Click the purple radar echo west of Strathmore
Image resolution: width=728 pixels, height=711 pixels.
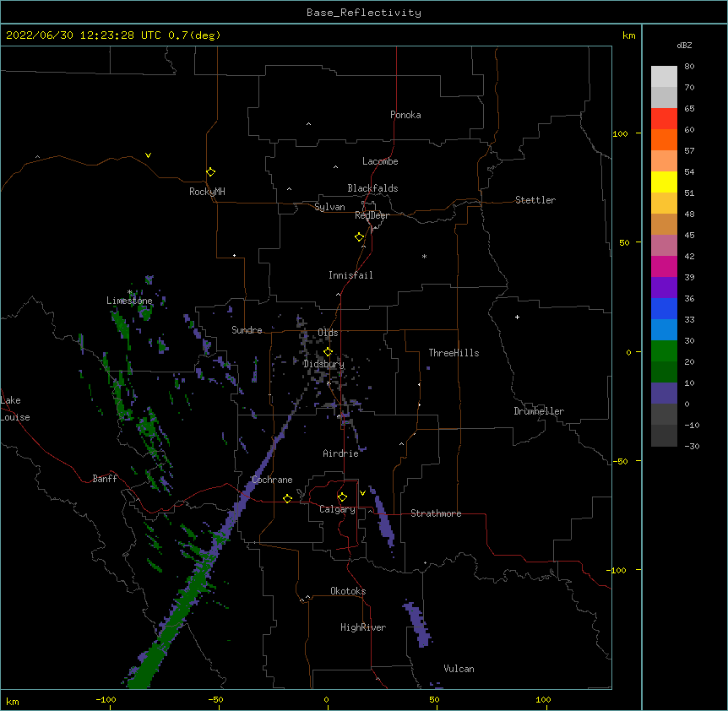(384, 520)
